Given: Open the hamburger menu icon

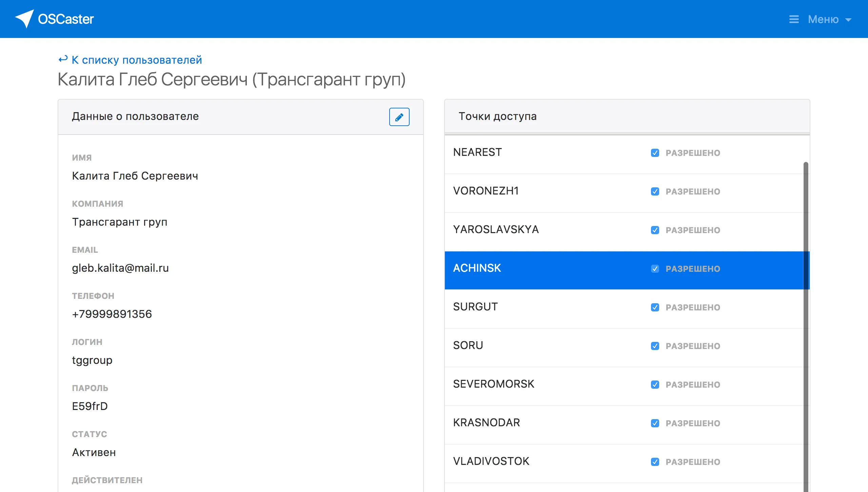Looking at the screenshot, I should (x=794, y=19).
